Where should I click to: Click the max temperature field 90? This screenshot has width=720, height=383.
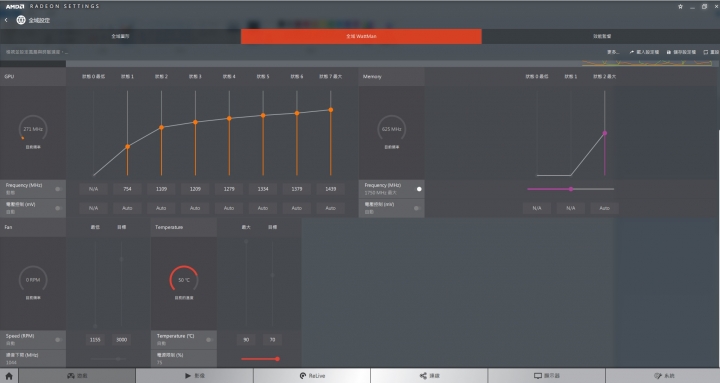click(246, 339)
